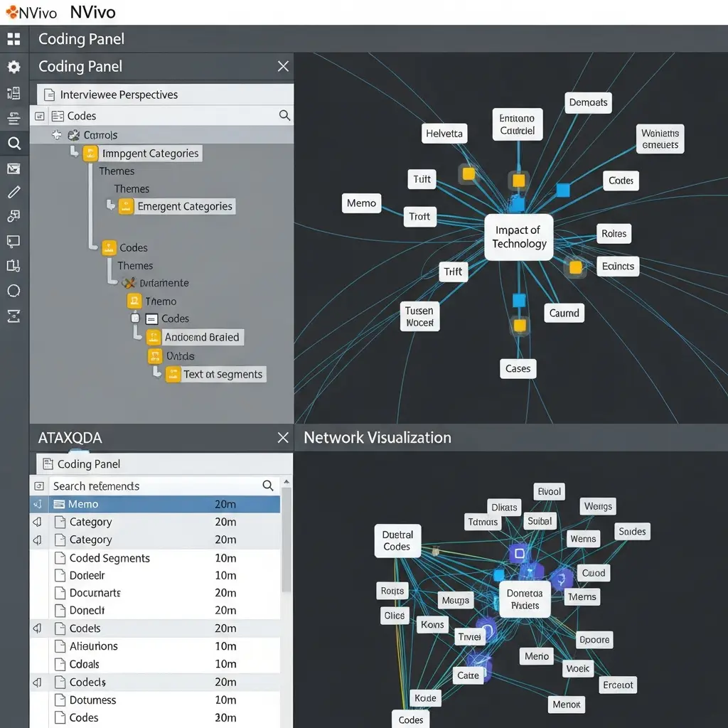This screenshot has width=728, height=728.
Task: Select the highlighted Memo row in list
Action: [155, 504]
